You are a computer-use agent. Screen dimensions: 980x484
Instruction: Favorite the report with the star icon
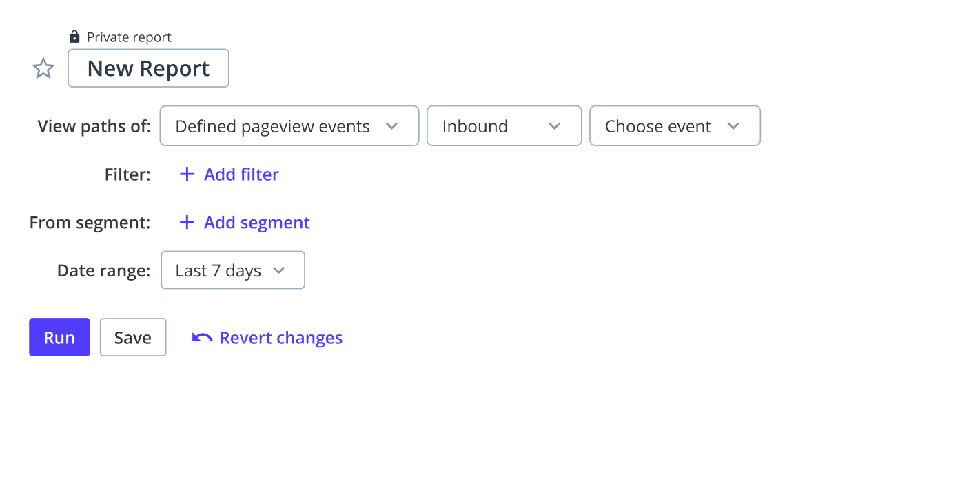[x=43, y=68]
